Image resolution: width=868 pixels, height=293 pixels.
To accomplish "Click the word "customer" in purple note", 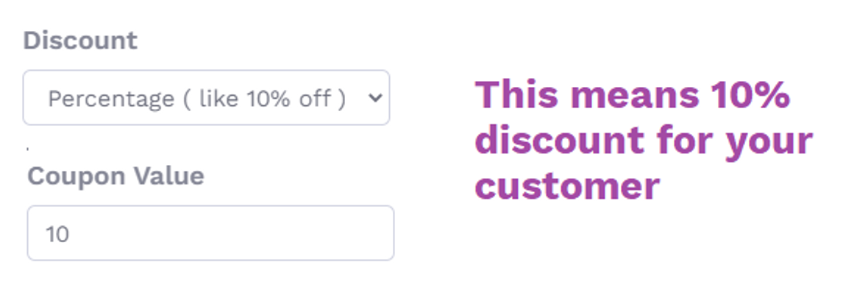I will [x=567, y=186].
